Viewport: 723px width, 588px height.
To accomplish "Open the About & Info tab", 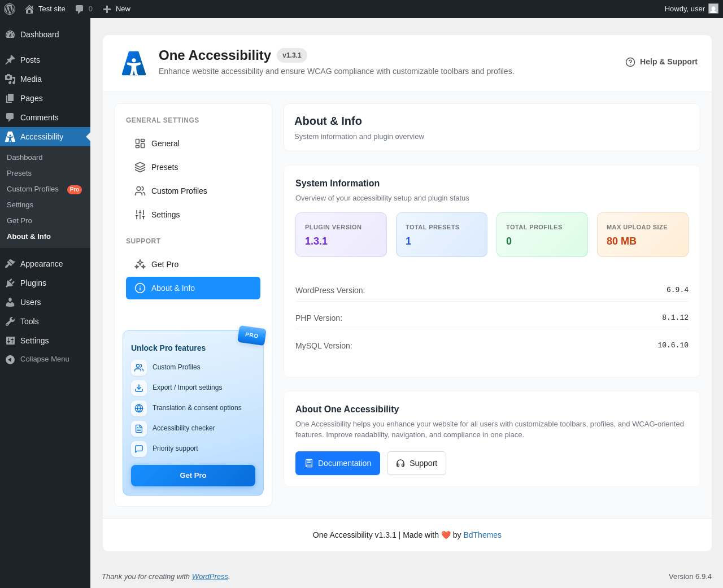I will click(193, 288).
